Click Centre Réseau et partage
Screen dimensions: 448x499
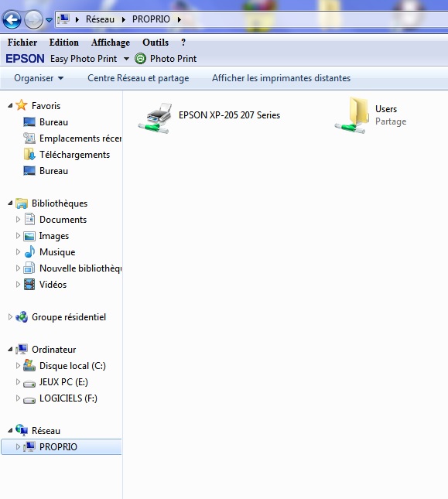click(x=138, y=78)
